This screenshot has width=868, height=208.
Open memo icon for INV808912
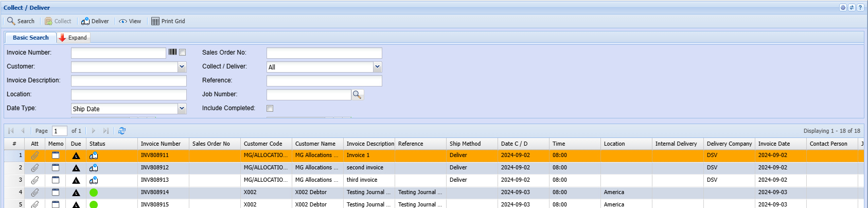(56, 167)
